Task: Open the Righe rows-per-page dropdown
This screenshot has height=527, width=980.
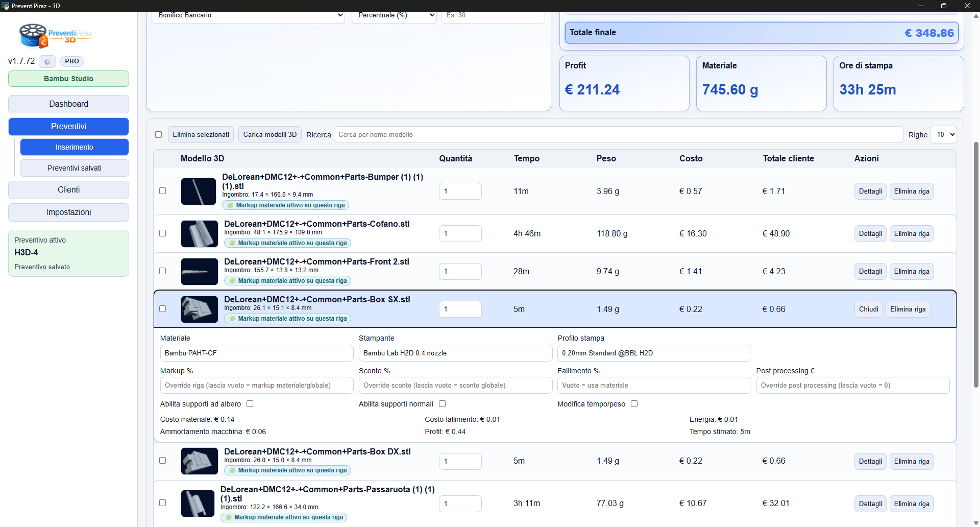Action: tap(943, 135)
